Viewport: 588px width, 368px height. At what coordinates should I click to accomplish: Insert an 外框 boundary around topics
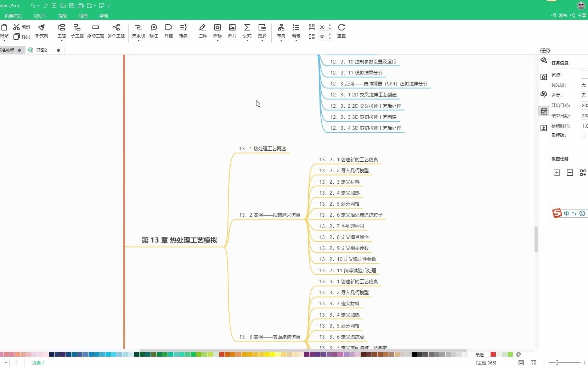[x=169, y=31]
